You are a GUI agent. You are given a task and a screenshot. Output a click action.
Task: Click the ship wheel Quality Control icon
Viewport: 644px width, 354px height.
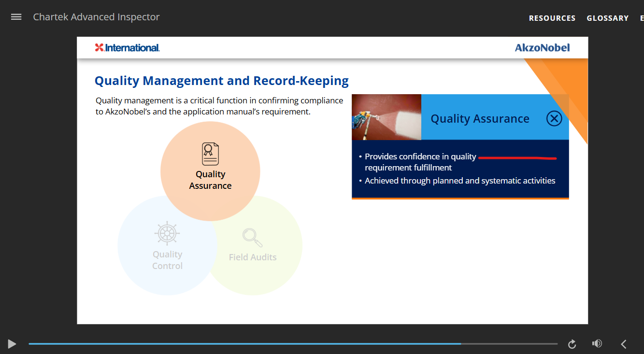pos(167,234)
